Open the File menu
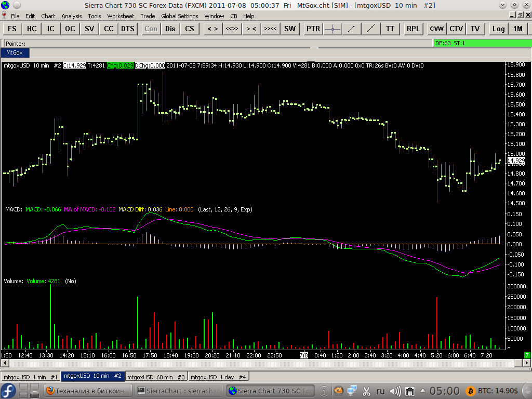 (x=15, y=16)
